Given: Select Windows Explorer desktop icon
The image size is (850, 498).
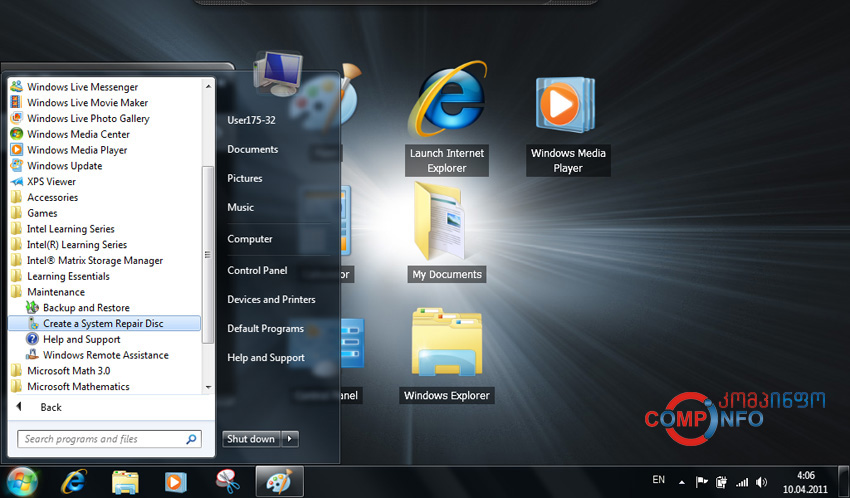Looking at the screenshot, I should click(x=447, y=355).
